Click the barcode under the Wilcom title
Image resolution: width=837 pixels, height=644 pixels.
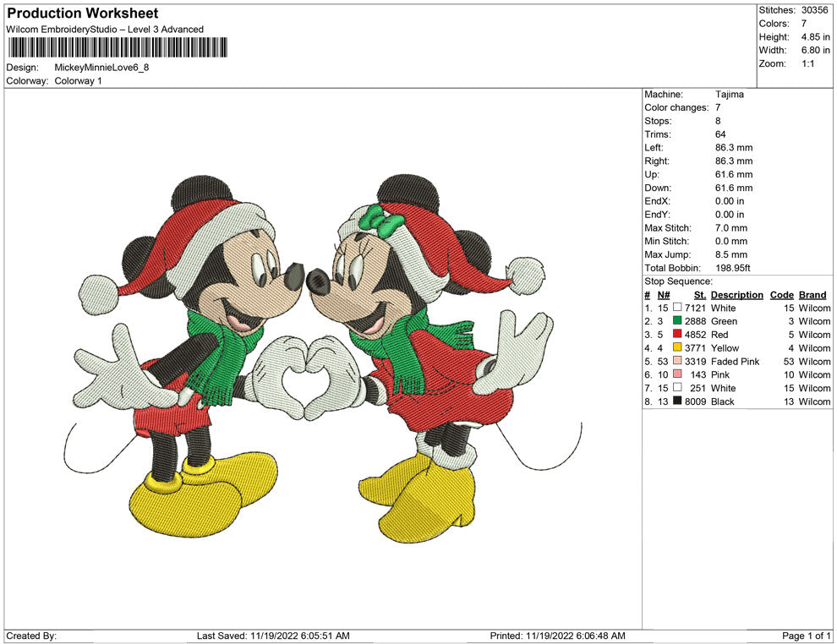[x=117, y=47]
